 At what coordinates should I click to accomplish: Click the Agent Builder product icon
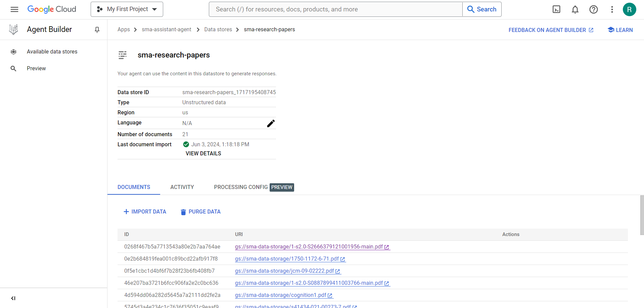pyautogui.click(x=13, y=30)
